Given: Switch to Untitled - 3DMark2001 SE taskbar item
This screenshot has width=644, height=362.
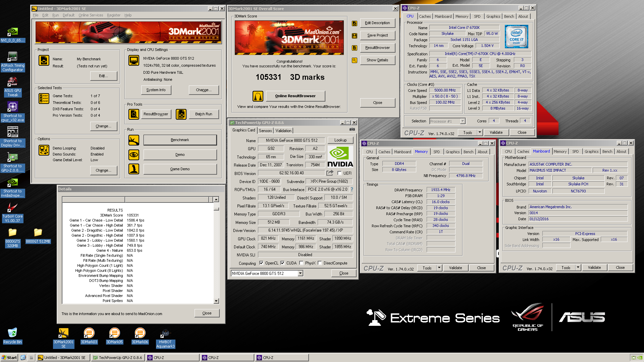Looking at the screenshot, I should [63, 358].
